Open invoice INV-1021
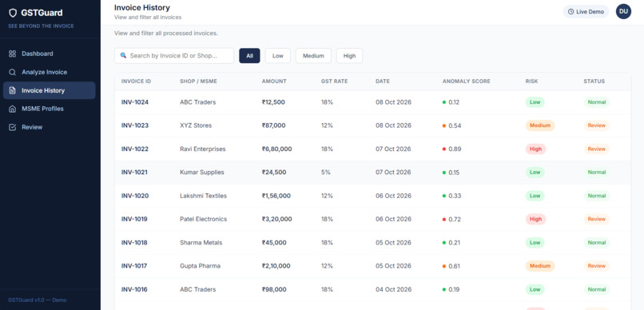644x310 pixels. [134, 173]
